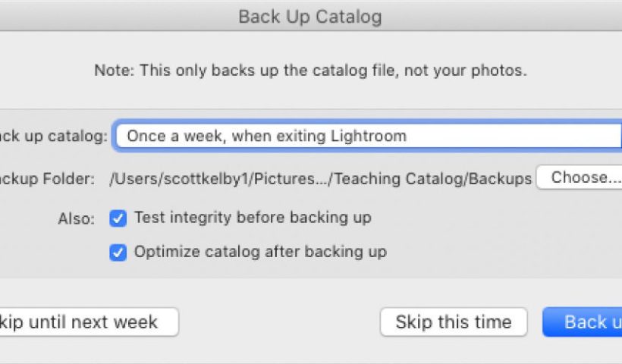Click the "Teaching Catalog/Backups" part of the path

coord(432,179)
